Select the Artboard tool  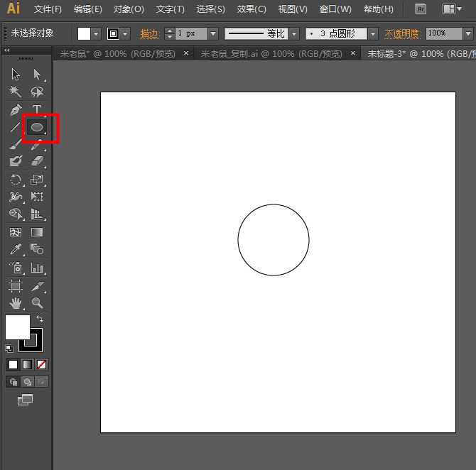16,286
